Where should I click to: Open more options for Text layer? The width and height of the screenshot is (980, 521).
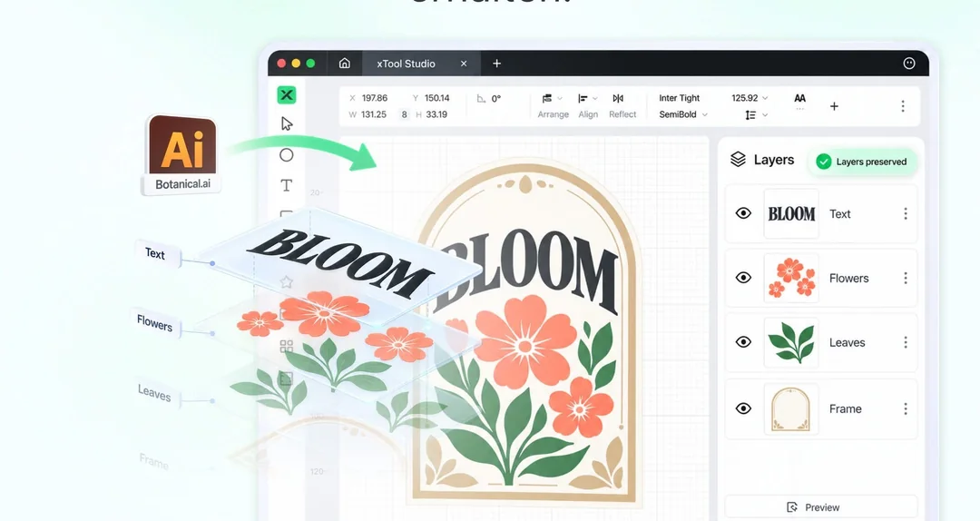click(905, 214)
